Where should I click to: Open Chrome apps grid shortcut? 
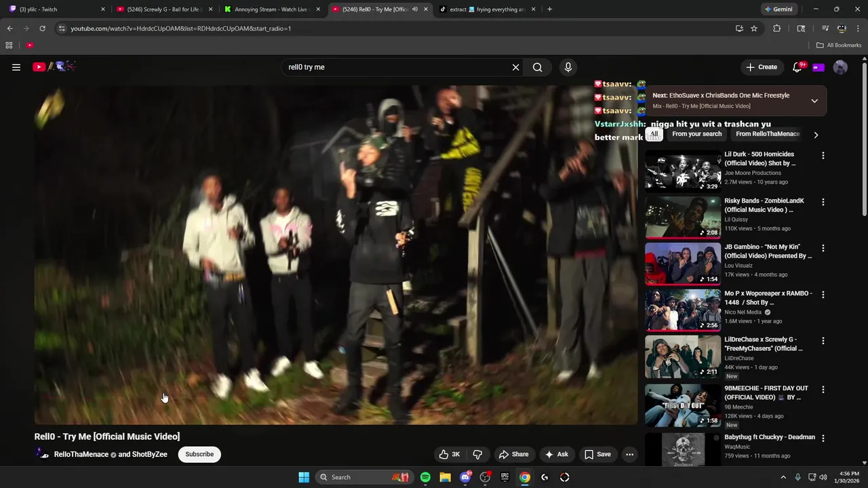(x=9, y=45)
